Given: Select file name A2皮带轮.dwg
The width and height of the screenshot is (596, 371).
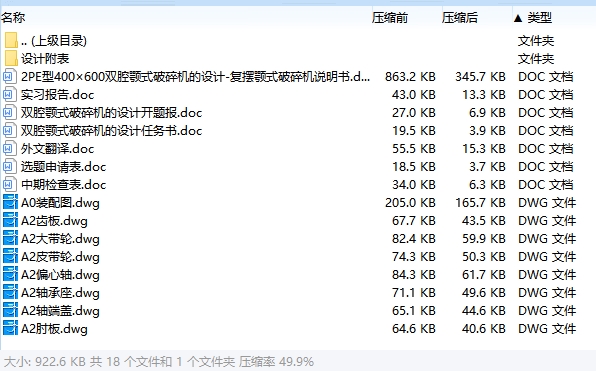Looking at the screenshot, I should [60, 257].
